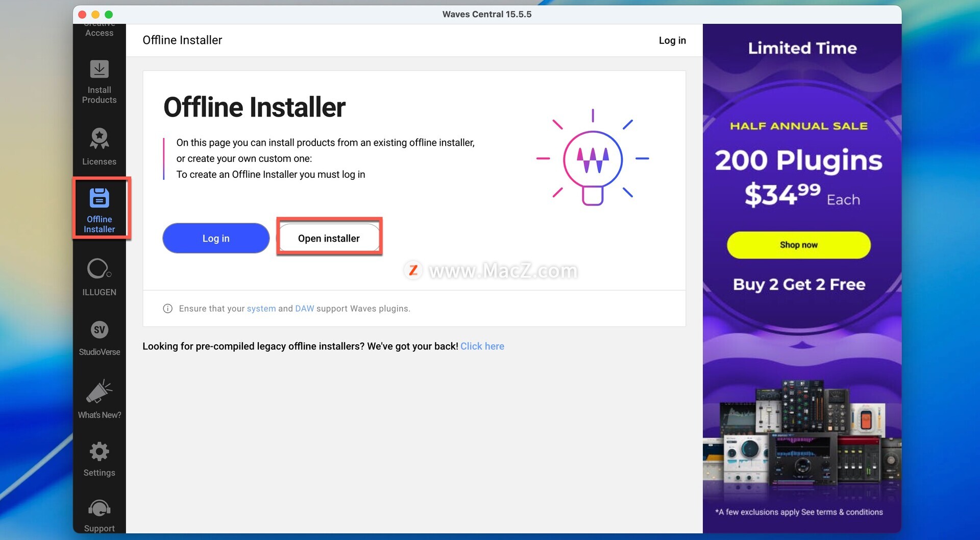Image resolution: width=980 pixels, height=540 pixels.
Task: Minimize the Waves Central window
Action: tap(95, 14)
